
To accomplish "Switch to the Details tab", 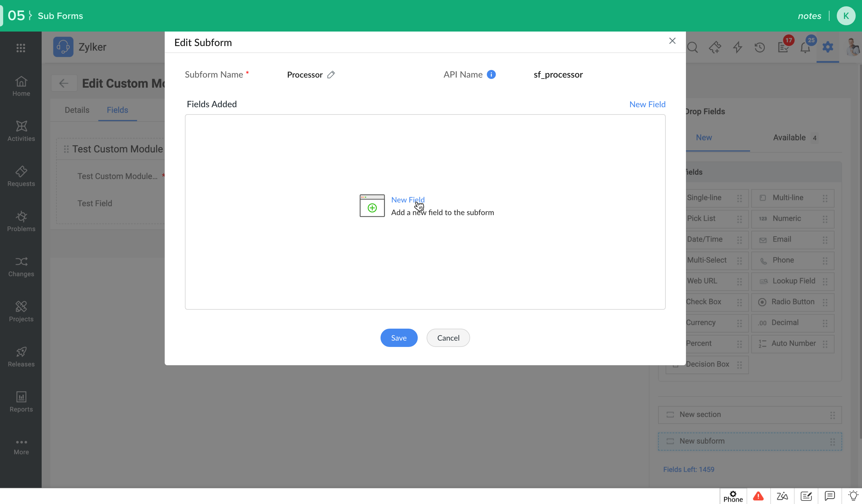I will pos(77,110).
